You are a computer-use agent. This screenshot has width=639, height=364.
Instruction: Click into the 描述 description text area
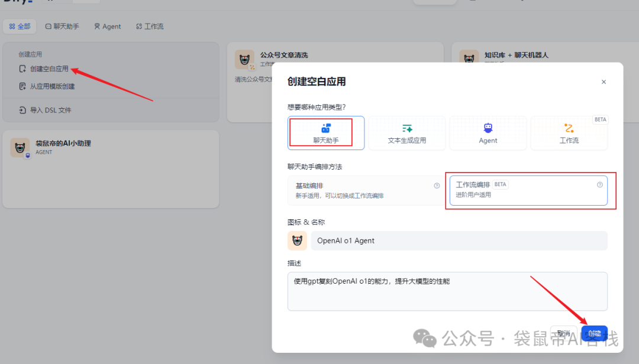click(x=447, y=291)
